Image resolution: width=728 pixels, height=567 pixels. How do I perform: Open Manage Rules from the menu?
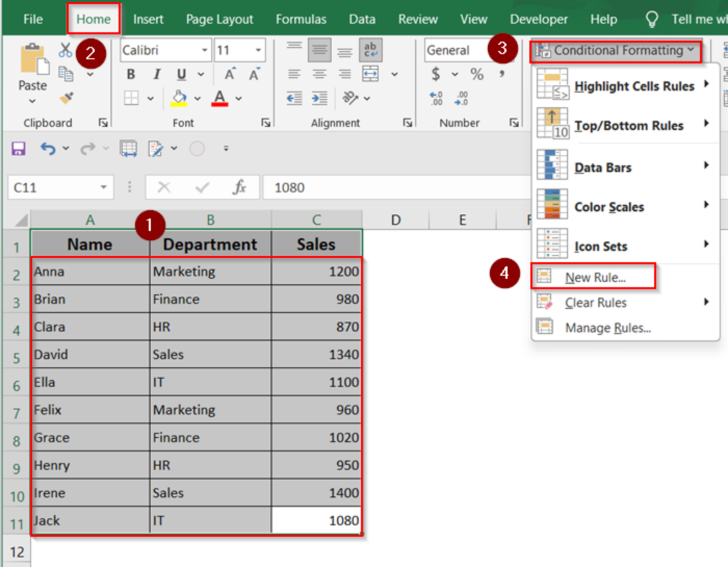point(608,327)
